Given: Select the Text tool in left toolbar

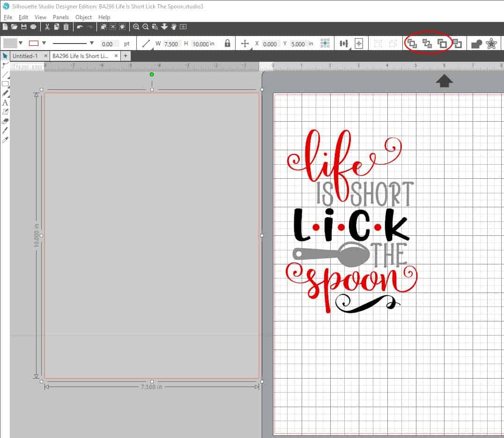Looking at the screenshot, I should pos(5,102).
